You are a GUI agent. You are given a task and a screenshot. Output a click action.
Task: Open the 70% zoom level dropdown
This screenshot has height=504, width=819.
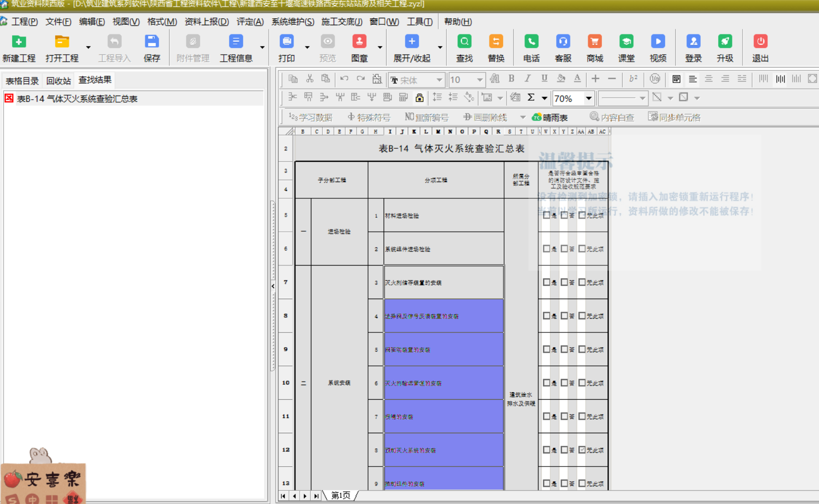589,98
